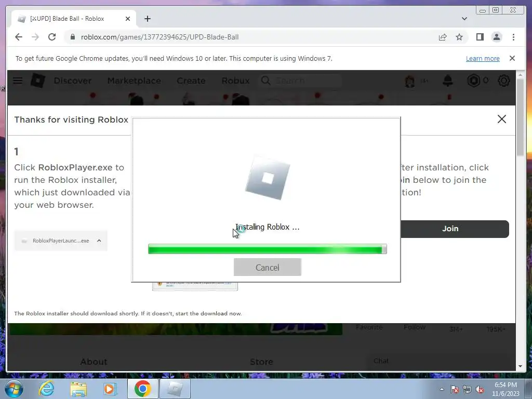The width and height of the screenshot is (532, 399).
Task: Open the Robux balance icon
Action: click(474, 81)
